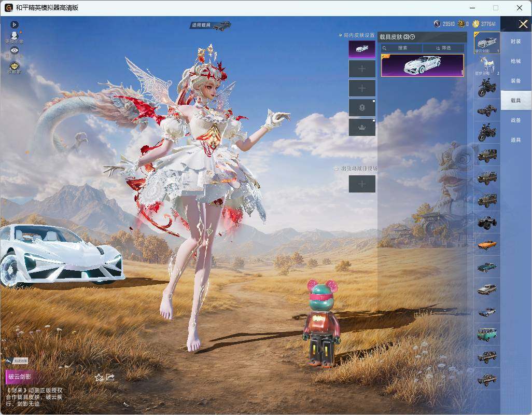
Task: Click the emulator app logo in title bar
Action: click(8, 7)
